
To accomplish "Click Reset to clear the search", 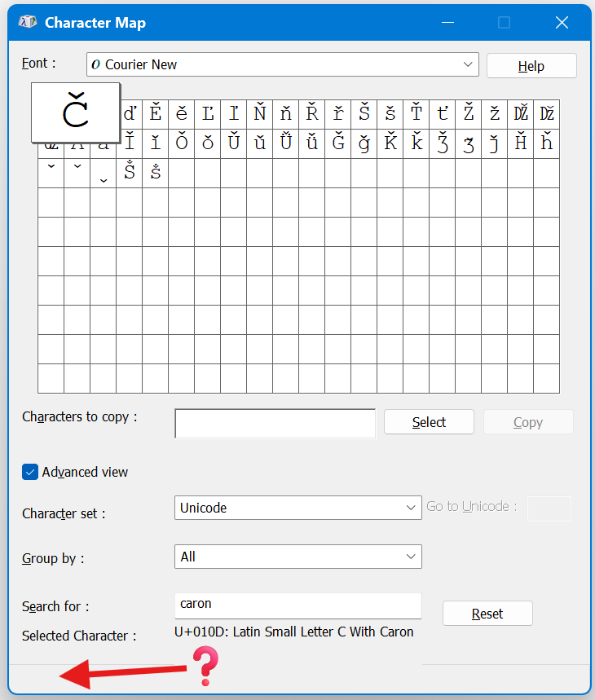I will point(487,614).
